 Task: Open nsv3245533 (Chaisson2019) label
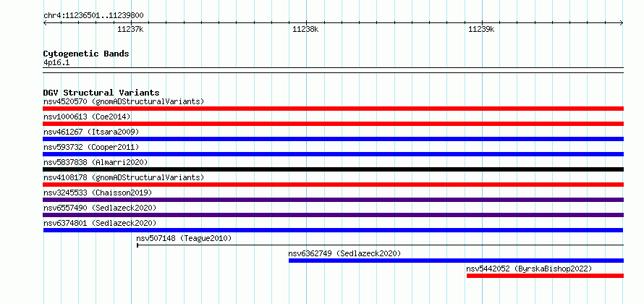pos(98,193)
